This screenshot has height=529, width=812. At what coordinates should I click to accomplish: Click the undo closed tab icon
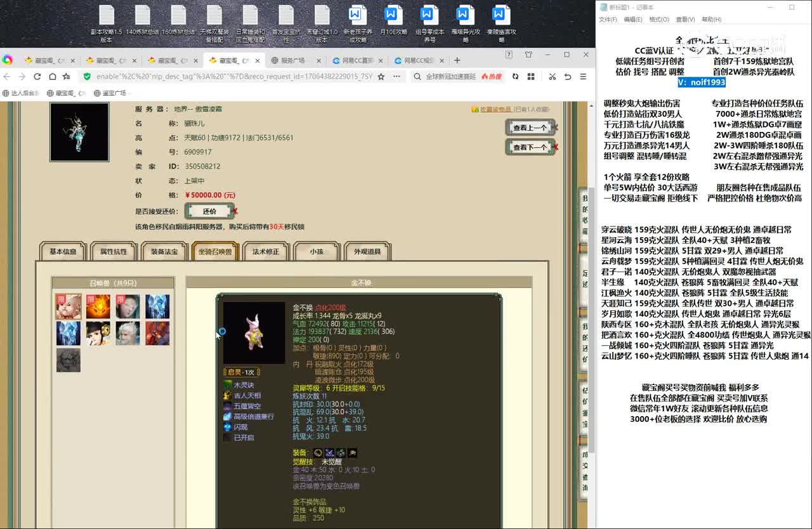[568, 77]
